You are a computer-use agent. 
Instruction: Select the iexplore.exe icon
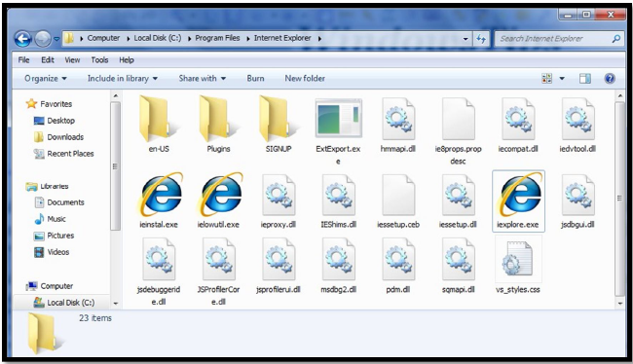[x=519, y=195]
